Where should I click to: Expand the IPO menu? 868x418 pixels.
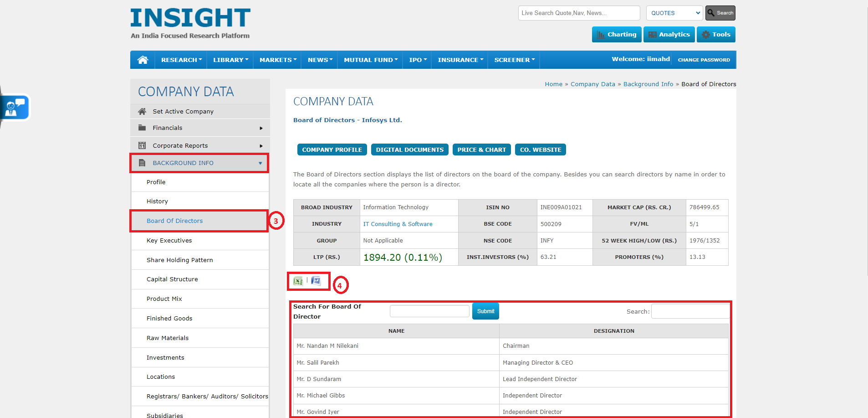tap(418, 60)
